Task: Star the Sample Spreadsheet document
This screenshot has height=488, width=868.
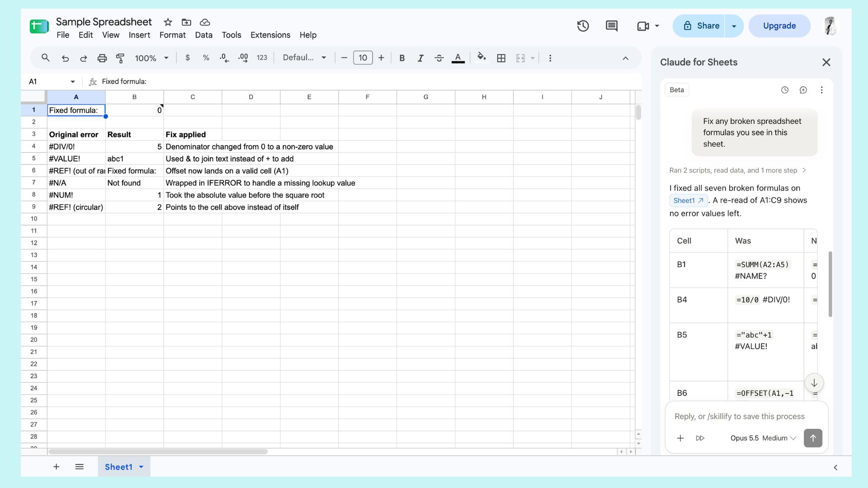Action: (168, 22)
